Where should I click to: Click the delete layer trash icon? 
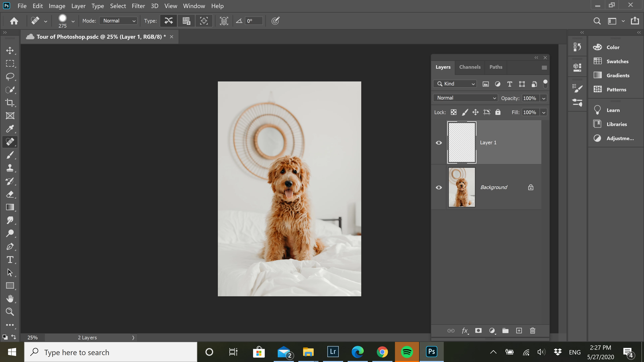532,330
